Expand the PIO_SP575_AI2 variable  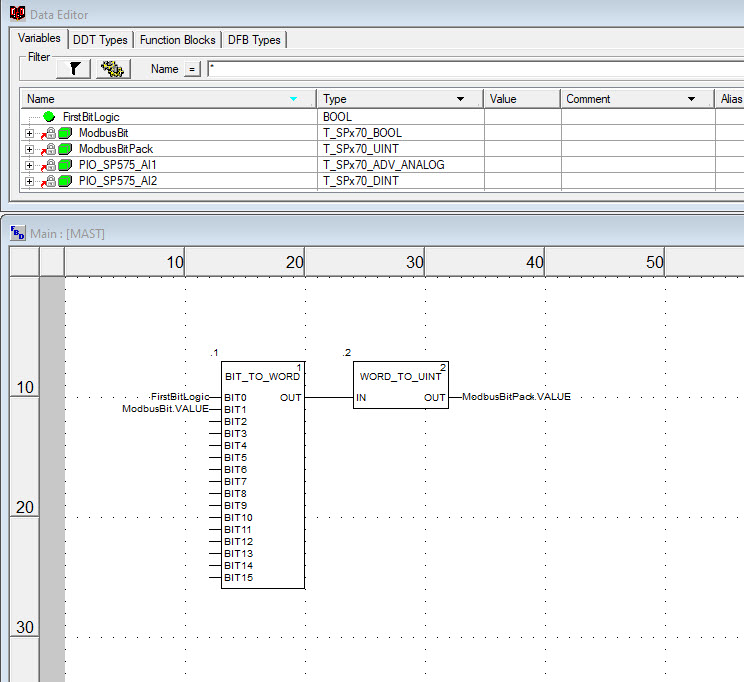tap(29, 181)
